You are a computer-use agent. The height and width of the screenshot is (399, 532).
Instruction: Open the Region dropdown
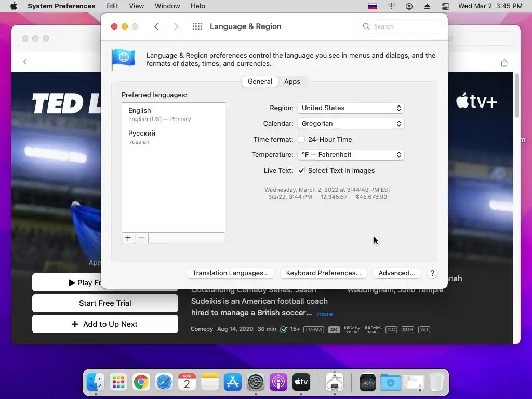point(351,108)
